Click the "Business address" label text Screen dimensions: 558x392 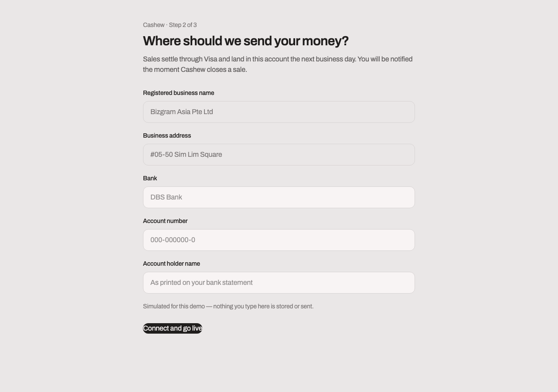pyautogui.click(x=167, y=135)
